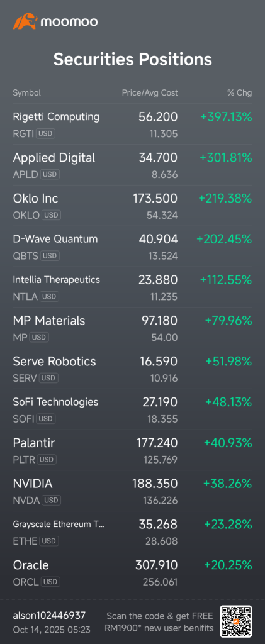Viewport: 265px width, 644px height.
Task: Click the USD badge beside NVDA
Action: pyautogui.click(x=52, y=500)
